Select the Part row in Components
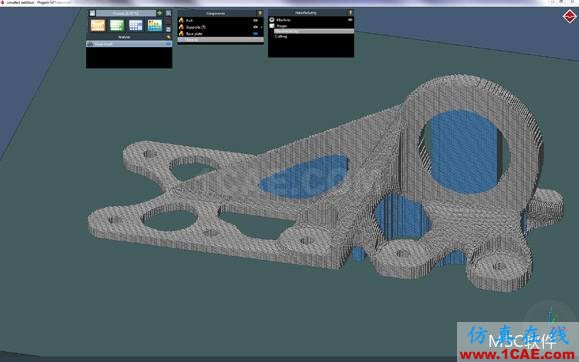 tap(220, 20)
